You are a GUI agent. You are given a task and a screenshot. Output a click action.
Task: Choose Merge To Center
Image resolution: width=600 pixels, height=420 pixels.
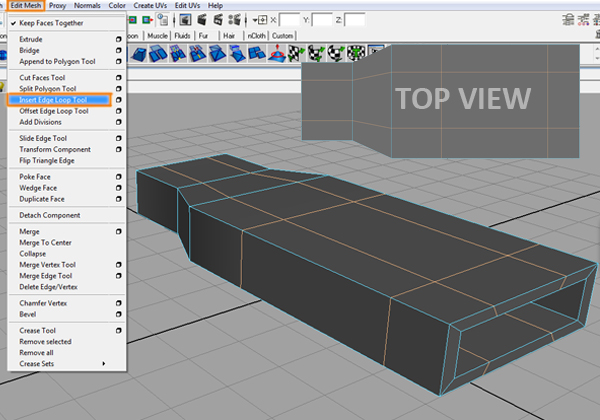[45, 243]
